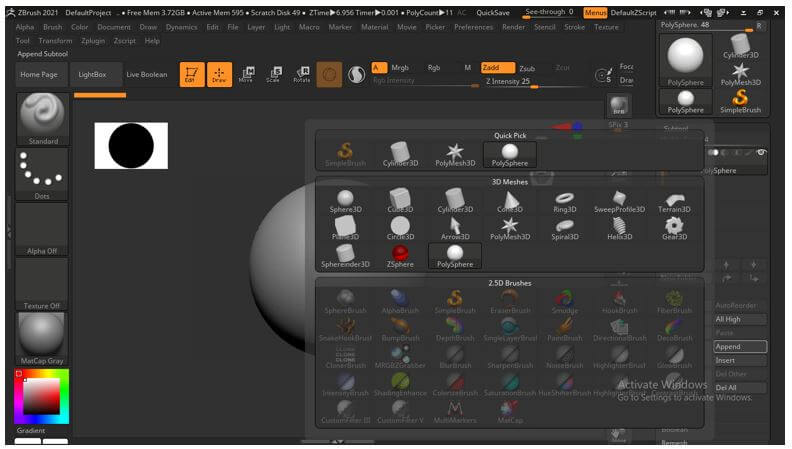Pick a color in the color picker square

pyautogui.click(x=42, y=396)
